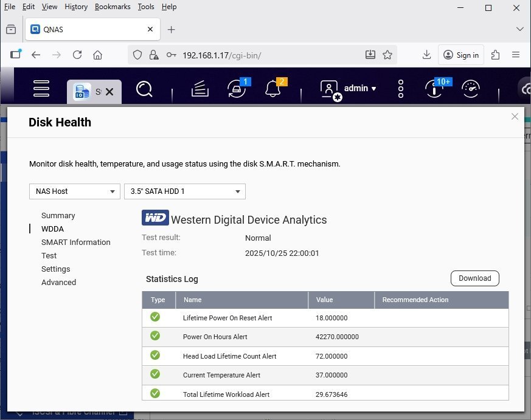Open background tasks stack icon
Screen dimensions: 531x420
coord(200,89)
